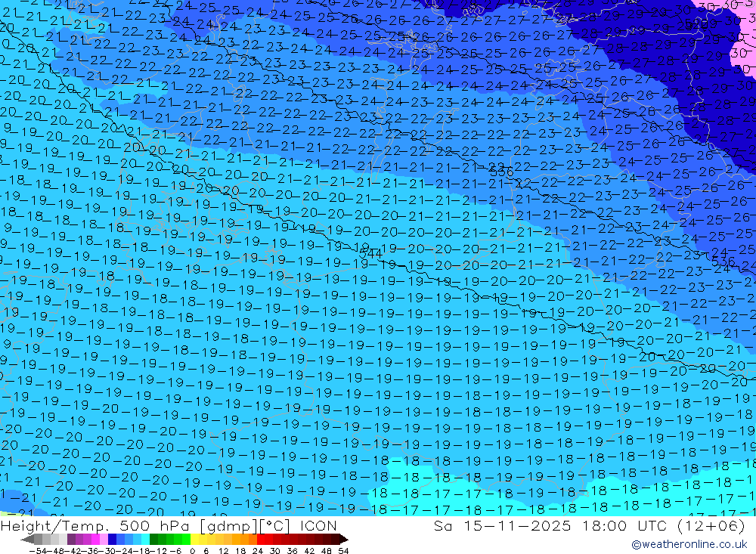Click the 'ICON' model name text
The image size is (756, 554).
(318, 526)
